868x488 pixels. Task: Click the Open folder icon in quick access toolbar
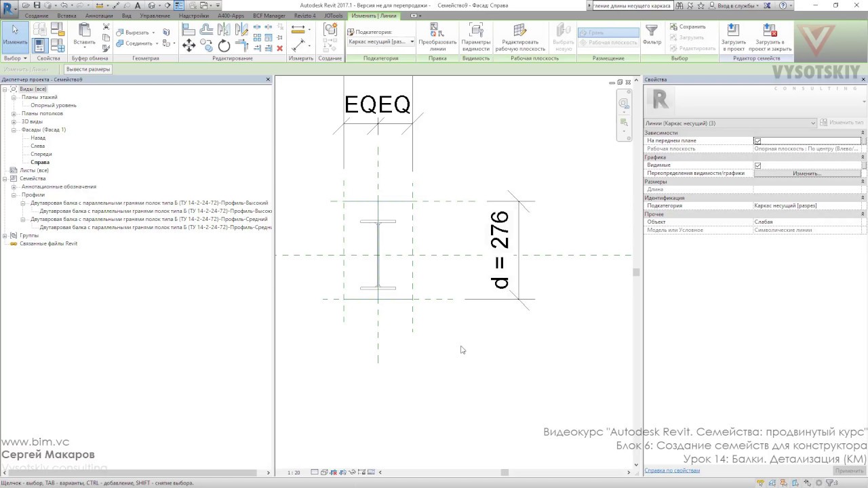pyautogui.click(x=26, y=5)
